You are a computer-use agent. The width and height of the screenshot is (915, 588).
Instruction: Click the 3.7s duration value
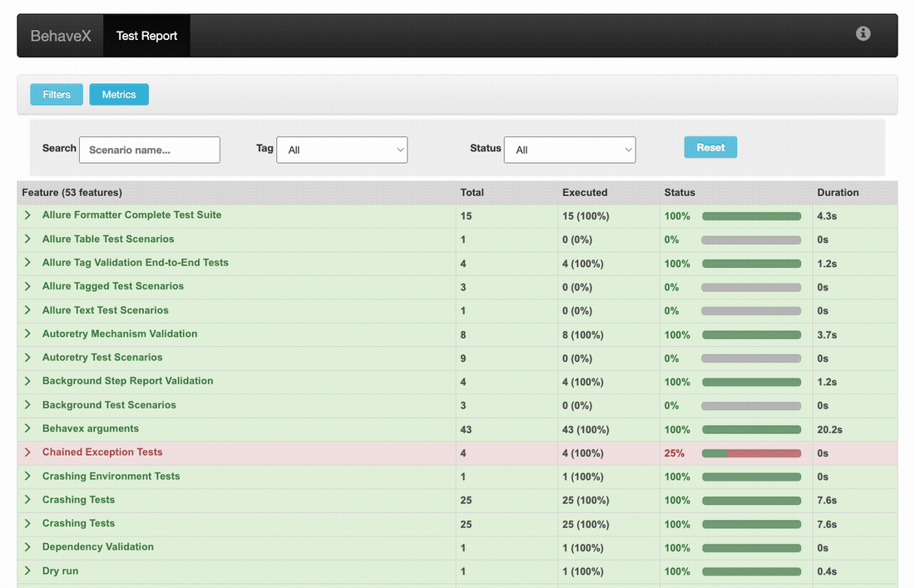coord(827,335)
